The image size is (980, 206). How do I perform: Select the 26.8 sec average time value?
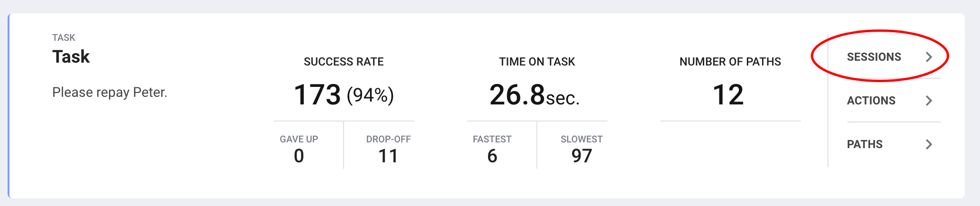(535, 95)
